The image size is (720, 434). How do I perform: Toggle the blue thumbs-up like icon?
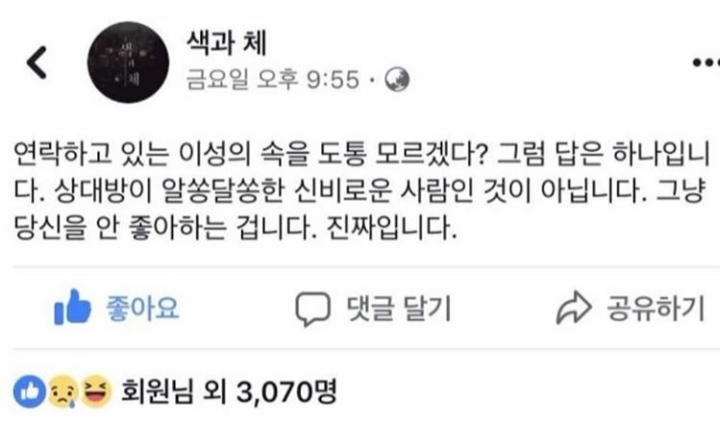pos(72,307)
